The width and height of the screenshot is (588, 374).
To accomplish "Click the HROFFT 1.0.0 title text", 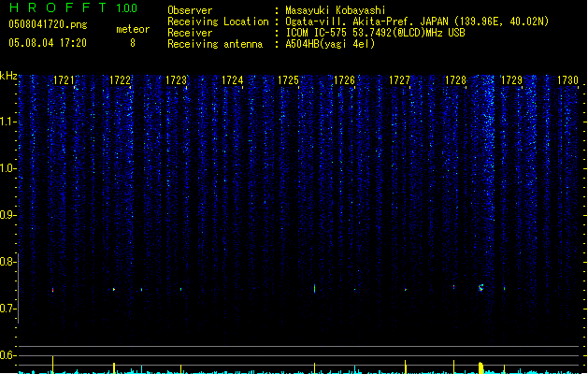I will tap(74, 7).
